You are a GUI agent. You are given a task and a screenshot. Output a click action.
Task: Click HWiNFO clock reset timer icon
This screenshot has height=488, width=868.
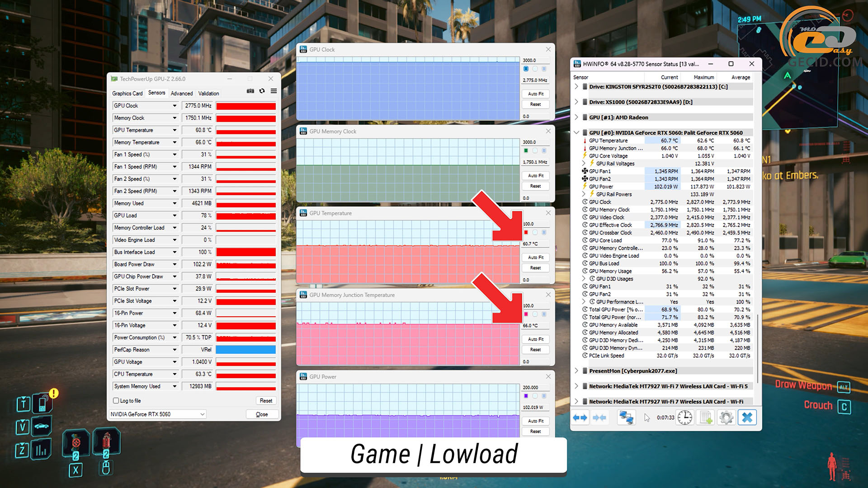pyautogui.click(x=685, y=418)
